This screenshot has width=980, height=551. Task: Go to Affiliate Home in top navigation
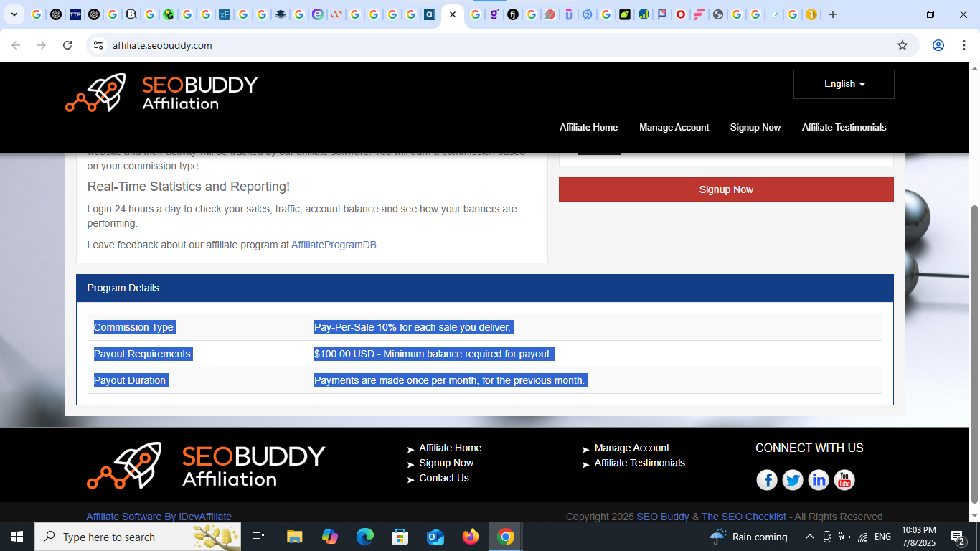coord(588,127)
